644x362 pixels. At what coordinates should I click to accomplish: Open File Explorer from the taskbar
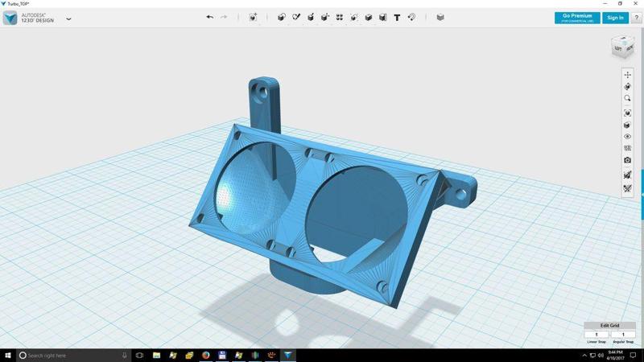pos(156,356)
